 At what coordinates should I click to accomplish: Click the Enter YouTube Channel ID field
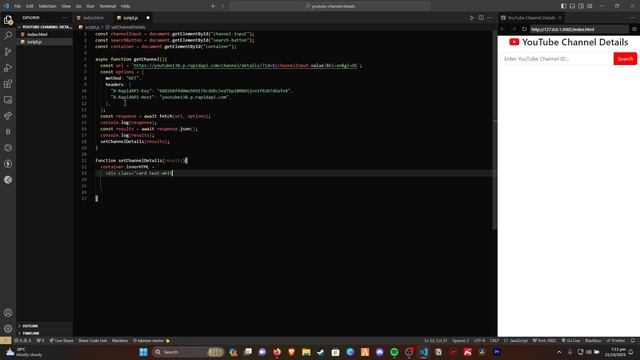tap(557, 59)
